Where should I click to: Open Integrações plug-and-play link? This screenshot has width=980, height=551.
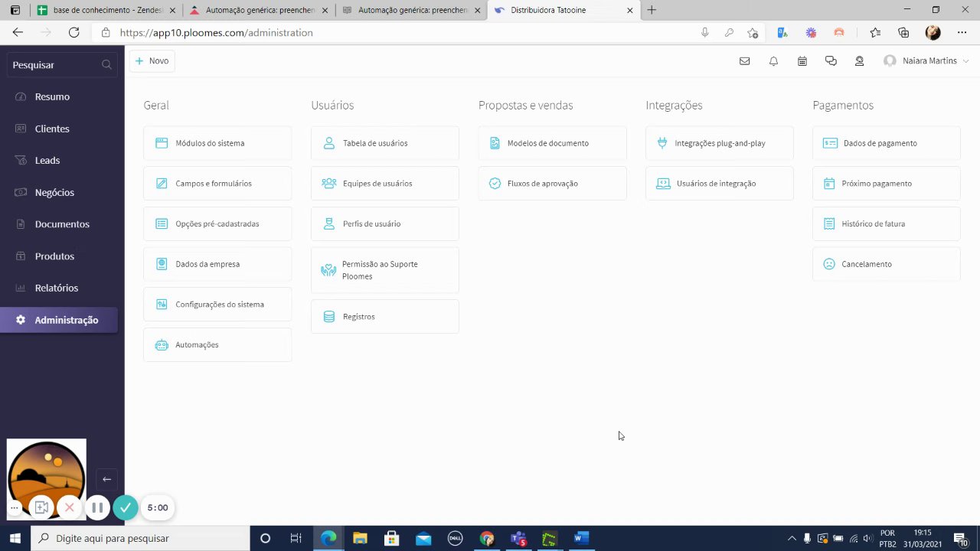point(720,143)
